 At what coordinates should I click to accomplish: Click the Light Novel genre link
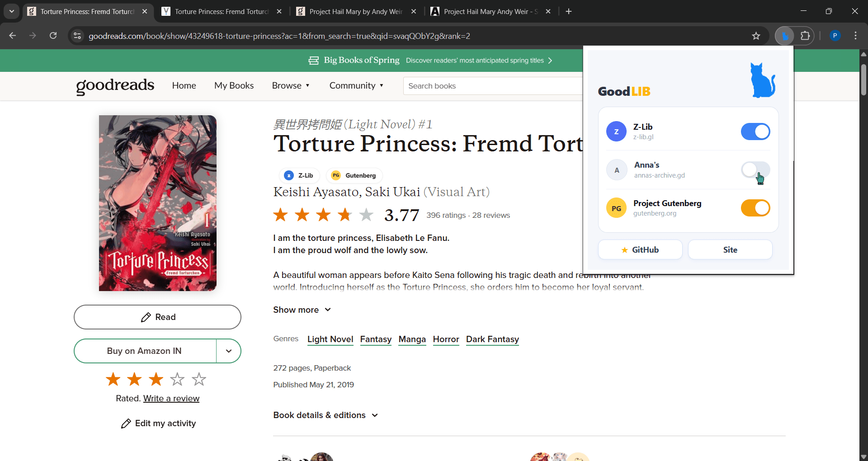(330, 339)
